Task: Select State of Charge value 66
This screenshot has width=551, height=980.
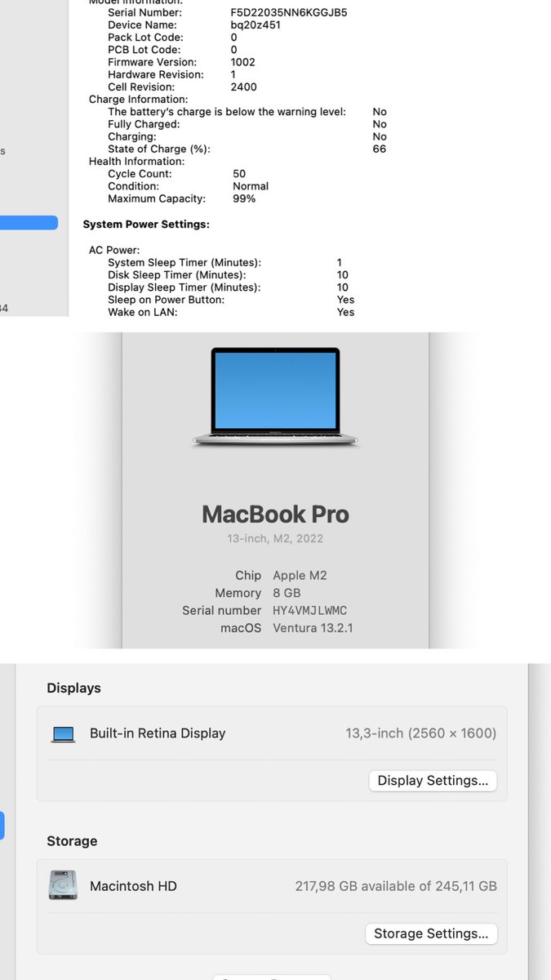Action: click(x=380, y=149)
